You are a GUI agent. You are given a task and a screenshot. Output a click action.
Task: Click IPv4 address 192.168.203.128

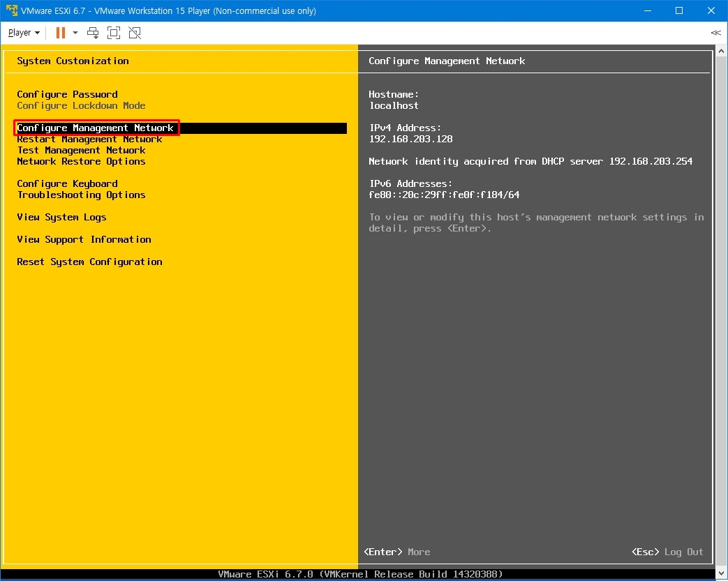(x=411, y=139)
